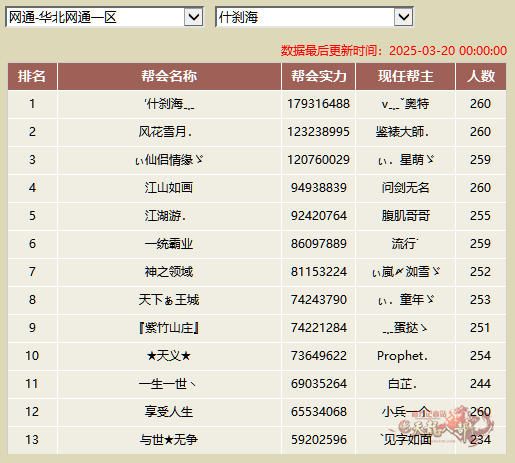Click guild strength value 65534068
Screen dimensions: 515x463
click(x=319, y=412)
